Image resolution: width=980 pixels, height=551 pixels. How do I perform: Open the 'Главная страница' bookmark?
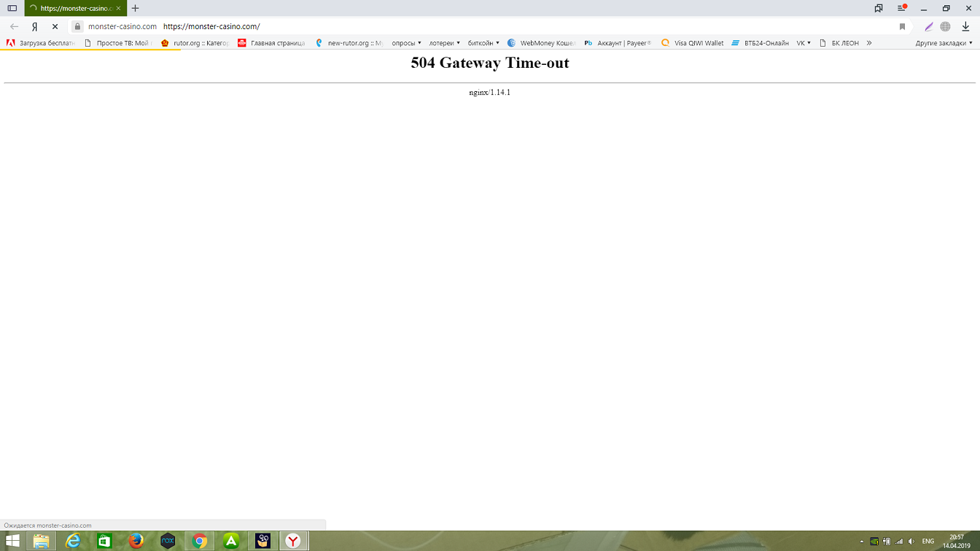click(x=271, y=43)
